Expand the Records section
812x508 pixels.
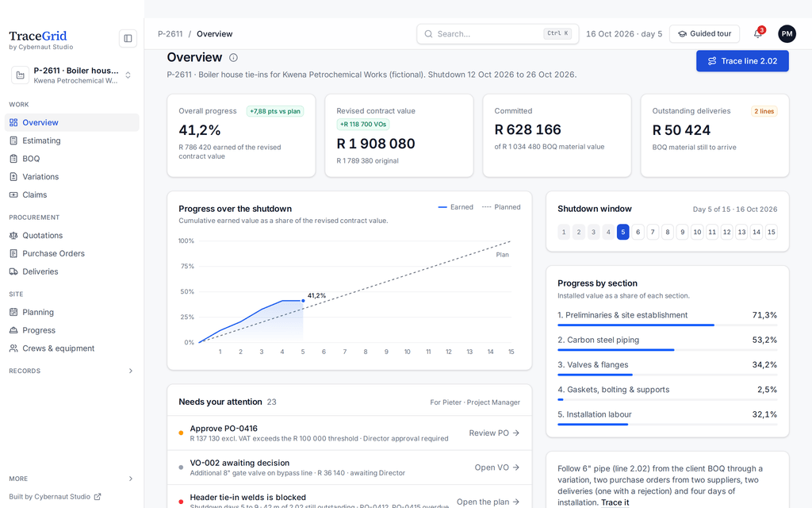(71, 371)
